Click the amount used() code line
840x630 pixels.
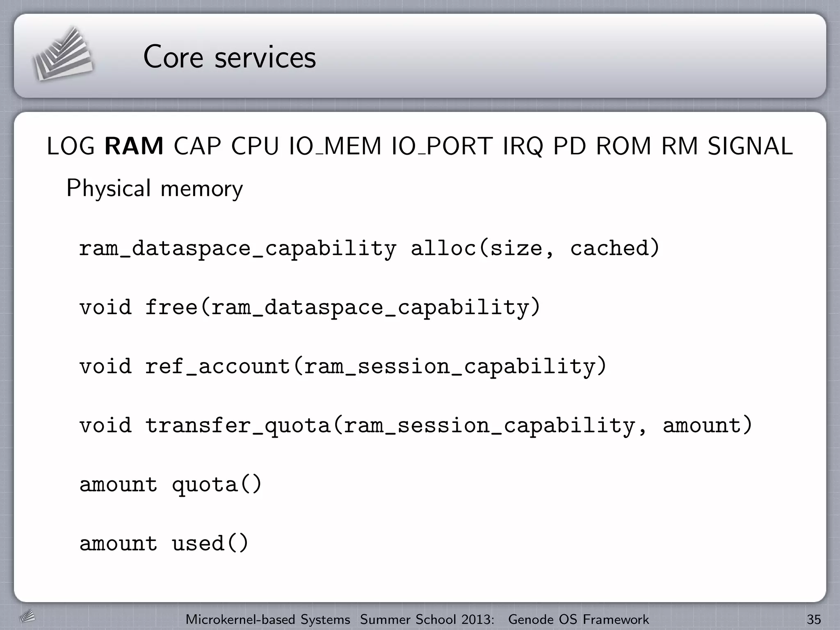(x=164, y=543)
